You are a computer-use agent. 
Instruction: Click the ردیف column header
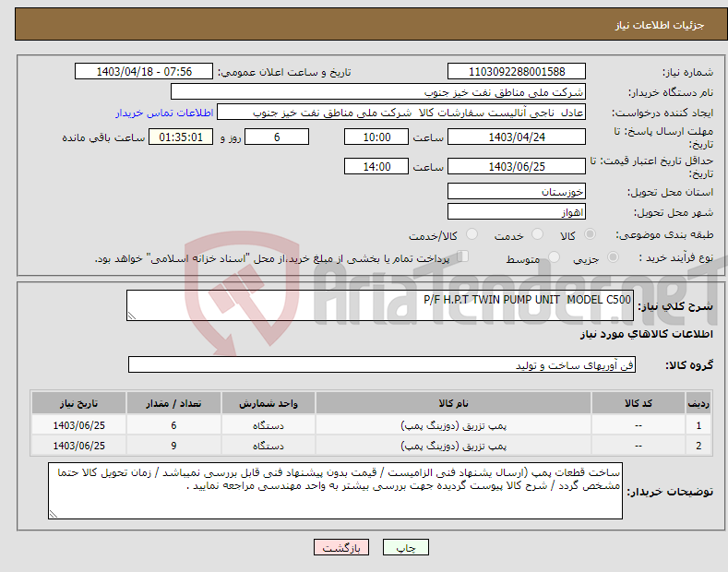pyautogui.click(x=698, y=403)
